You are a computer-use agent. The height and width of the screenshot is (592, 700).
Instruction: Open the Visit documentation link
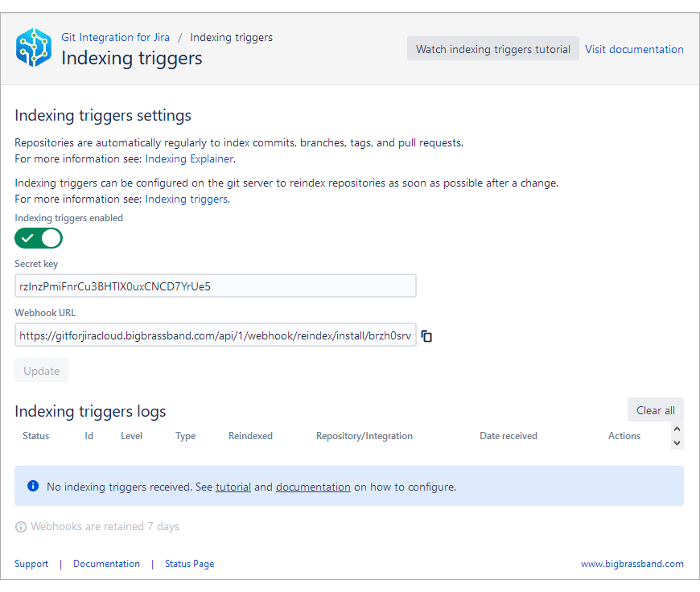[x=634, y=49]
